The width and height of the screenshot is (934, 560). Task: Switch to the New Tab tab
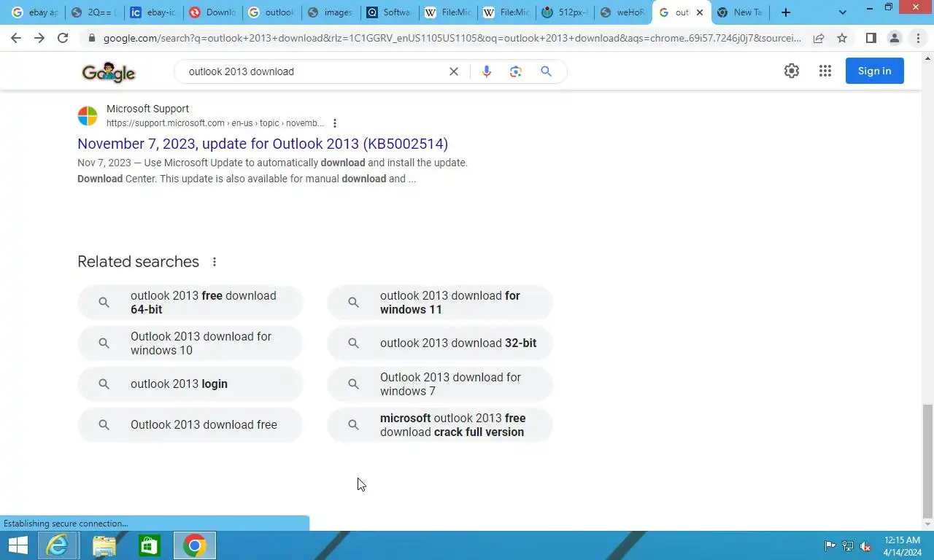(739, 12)
